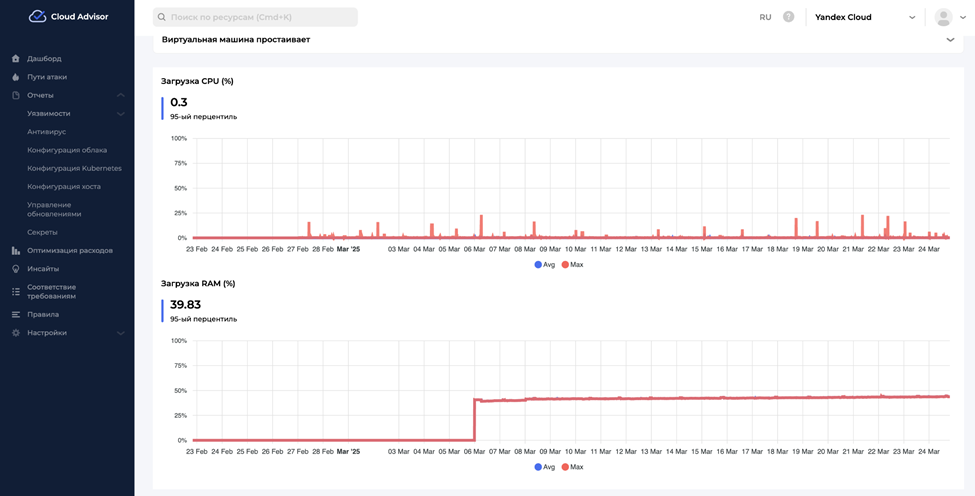Select the Антивирус menu item
This screenshot has width=975, height=496.
click(x=47, y=132)
